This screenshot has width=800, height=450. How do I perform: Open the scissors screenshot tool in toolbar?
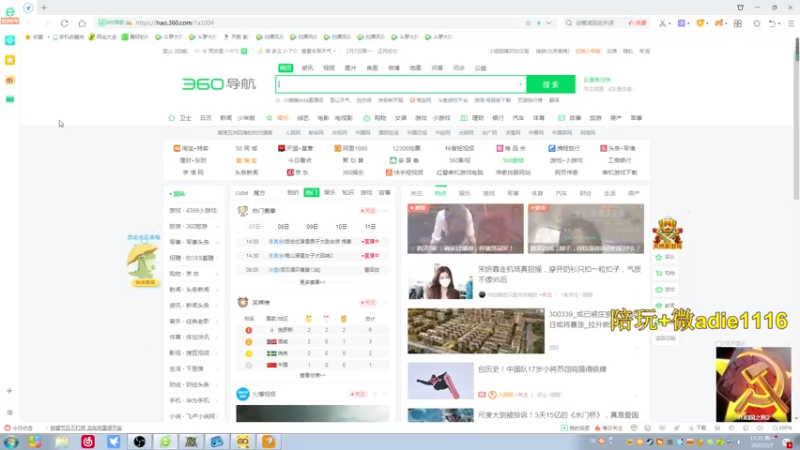coord(662,23)
